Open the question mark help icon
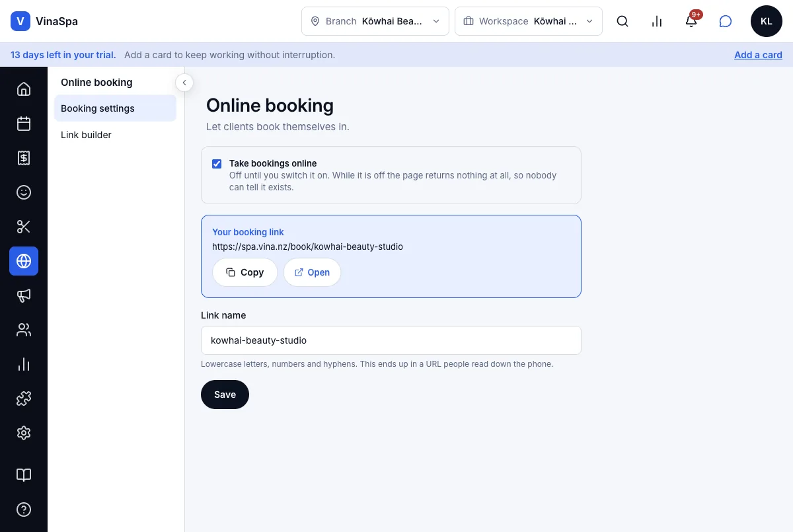793x532 pixels. (24, 510)
